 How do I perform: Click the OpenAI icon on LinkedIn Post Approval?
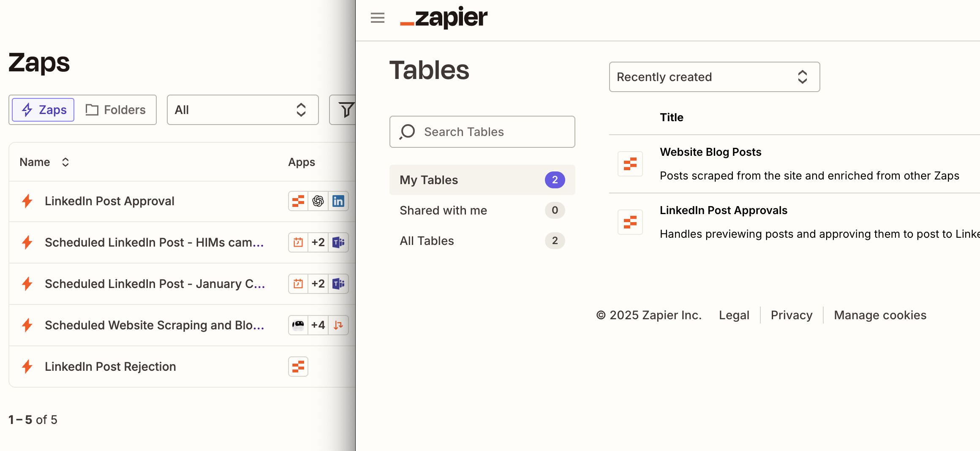[x=318, y=201]
